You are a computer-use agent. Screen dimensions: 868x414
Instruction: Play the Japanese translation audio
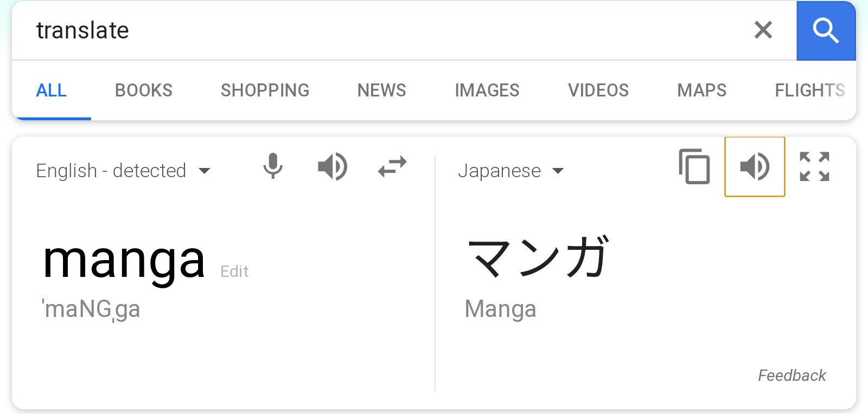coord(755,166)
